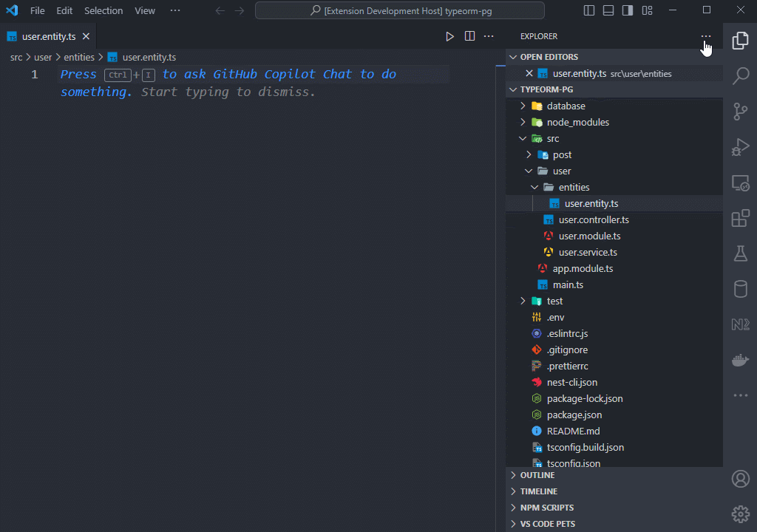The image size is (757, 532).
Task: Go back in navigation history
Action: point(220,10)
